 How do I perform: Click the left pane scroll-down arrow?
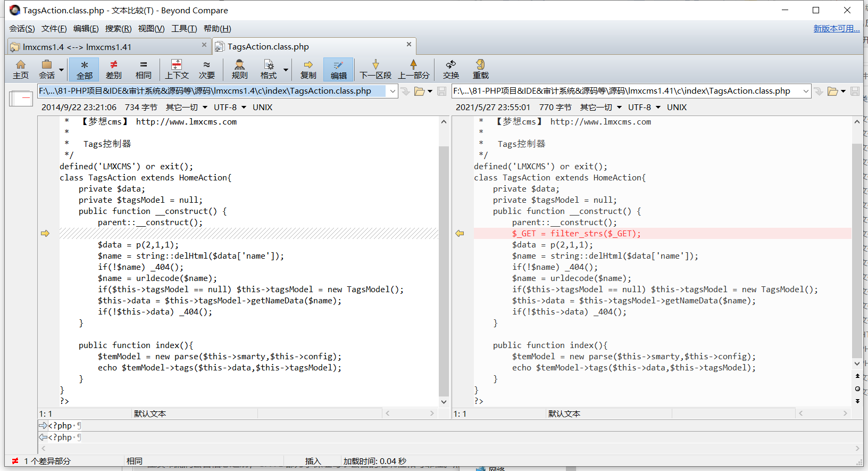(x=444, y=402)
